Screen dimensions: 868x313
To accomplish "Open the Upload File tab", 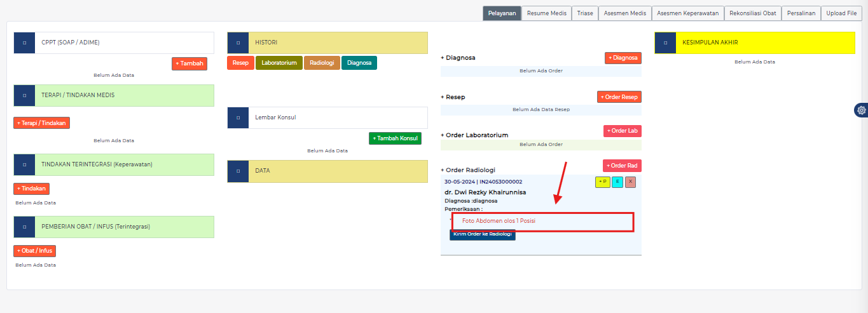I will click(x=841, y=13).
